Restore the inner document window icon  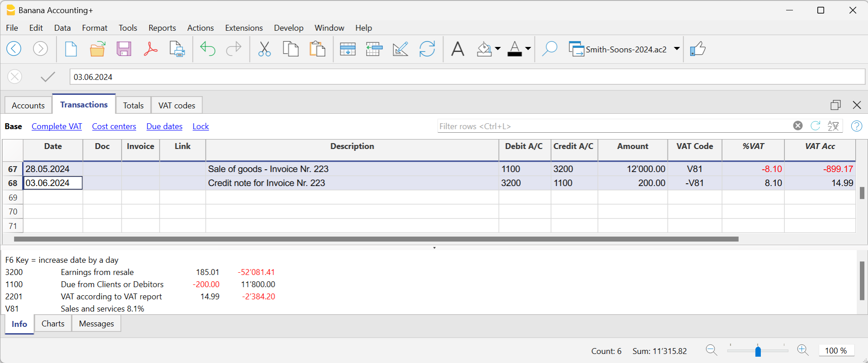click(835, 105)
